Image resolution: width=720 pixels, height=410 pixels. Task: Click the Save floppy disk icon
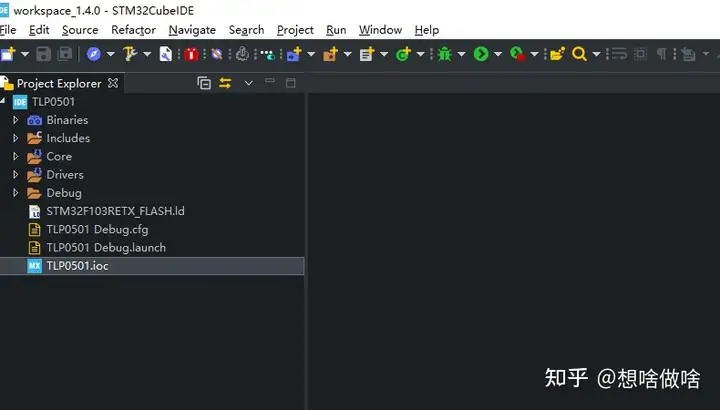coord(44,54)
